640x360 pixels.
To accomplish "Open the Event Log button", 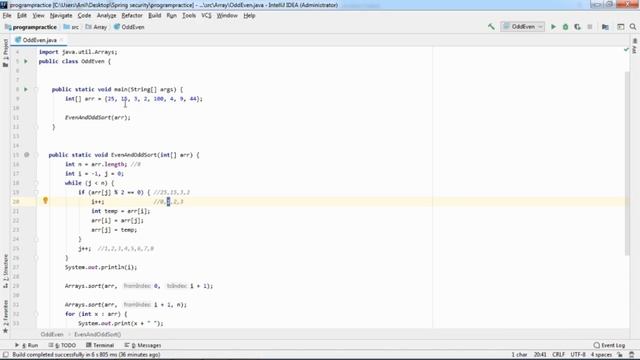I will point(609,345).
